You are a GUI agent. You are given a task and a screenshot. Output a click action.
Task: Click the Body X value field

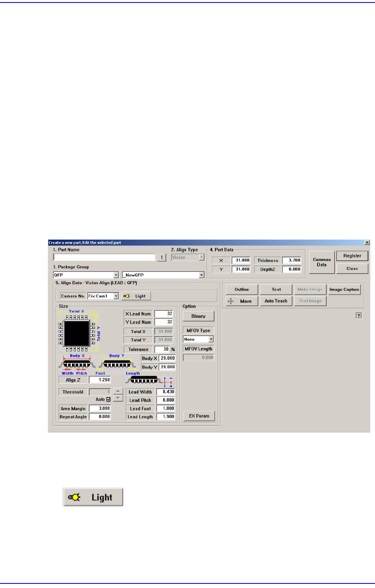tap(167, 358)
